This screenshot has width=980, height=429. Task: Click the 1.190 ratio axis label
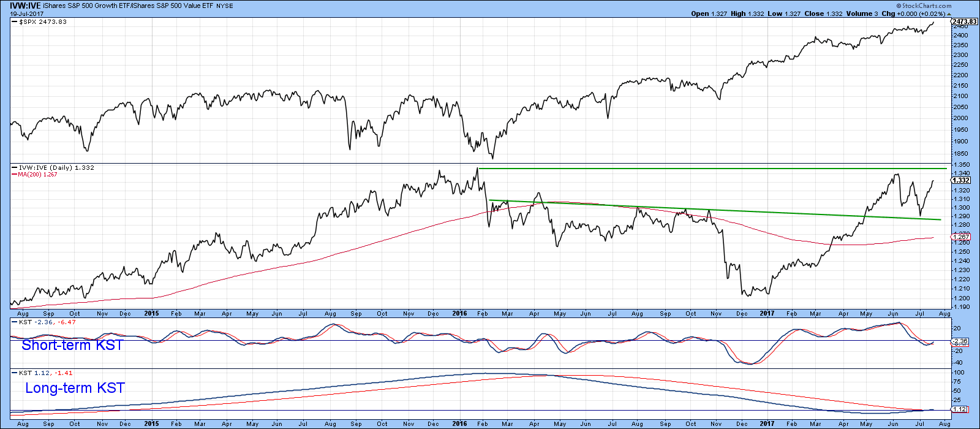pos(961,306)
